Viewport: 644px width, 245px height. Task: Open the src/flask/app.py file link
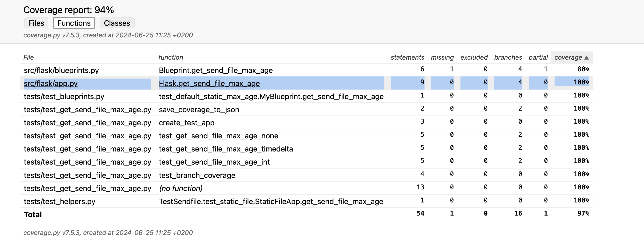click(x=51, y=83)
